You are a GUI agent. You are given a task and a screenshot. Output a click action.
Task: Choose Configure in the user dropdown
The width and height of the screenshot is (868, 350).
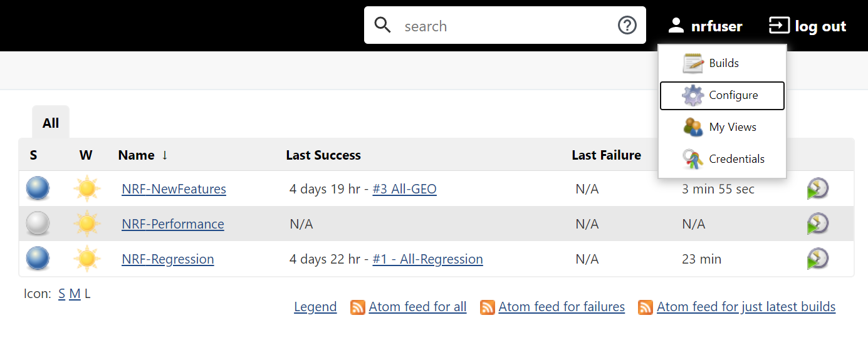pos(722,95)
